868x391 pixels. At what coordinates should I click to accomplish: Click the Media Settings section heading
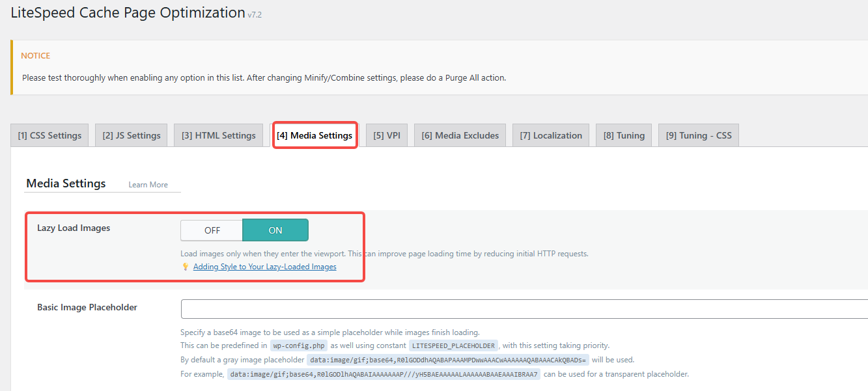click(x=65, y=183)
